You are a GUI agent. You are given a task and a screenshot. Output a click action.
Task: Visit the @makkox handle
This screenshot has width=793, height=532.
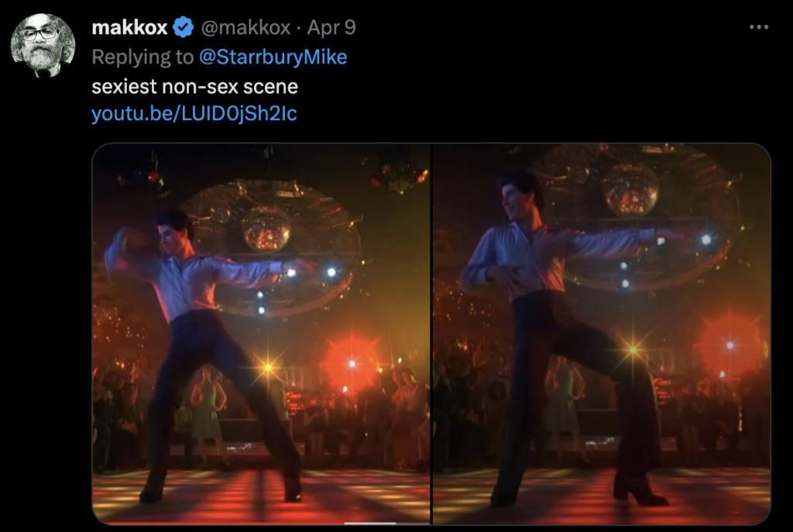click(x=245, y=27)
